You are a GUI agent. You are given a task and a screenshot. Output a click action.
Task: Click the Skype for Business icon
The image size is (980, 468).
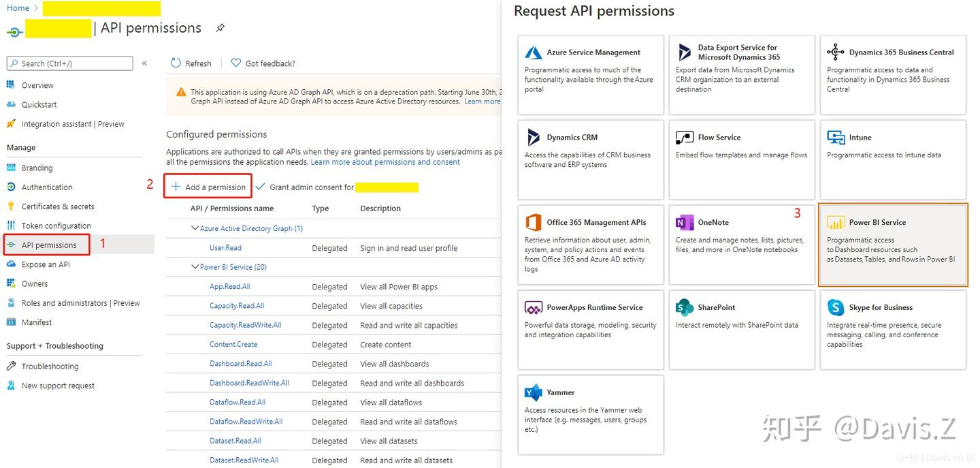[835, 307]
